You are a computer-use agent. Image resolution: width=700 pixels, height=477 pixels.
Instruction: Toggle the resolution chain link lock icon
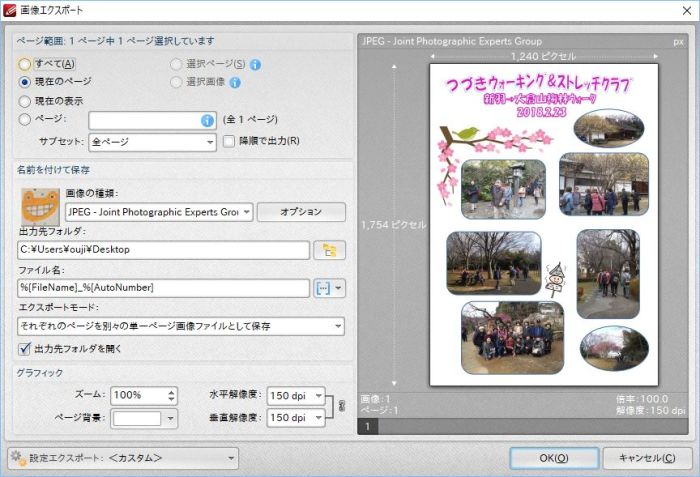coord(341,406)
